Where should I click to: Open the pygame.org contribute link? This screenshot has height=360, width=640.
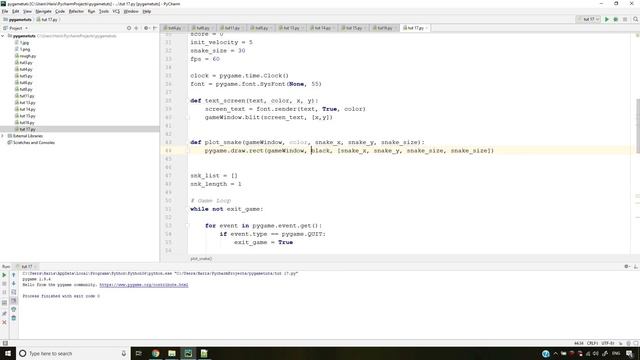(144, 285)
